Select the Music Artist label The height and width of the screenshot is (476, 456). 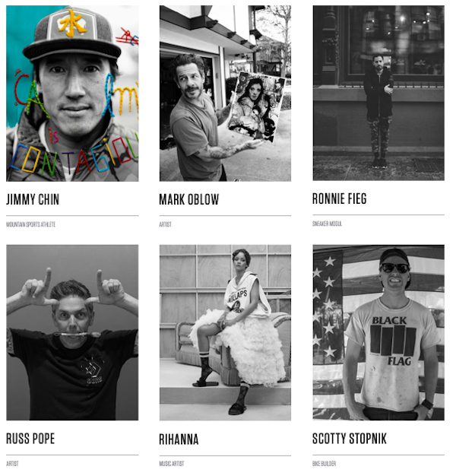pos(172,464)
